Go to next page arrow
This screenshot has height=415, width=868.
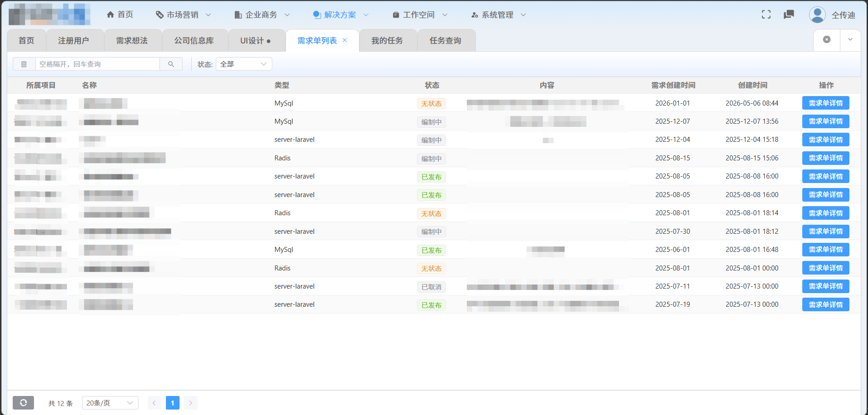click(x=191, y=403)
